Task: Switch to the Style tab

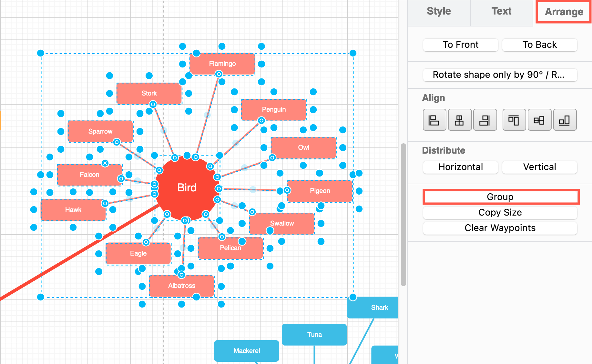Action: (x=439, y=12)
